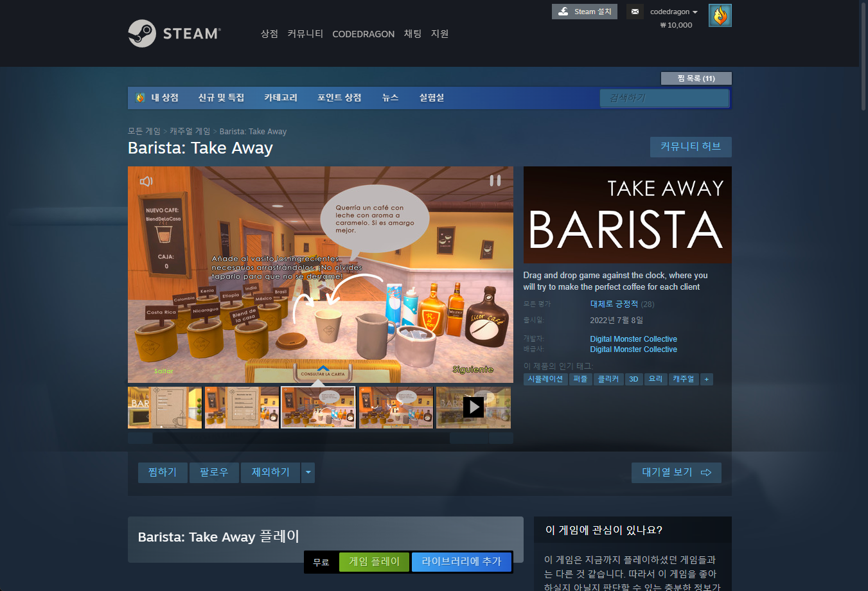Viewport: 868px width, 591px height.
Task: Open the 실험실 tab
Action: pos(432,98)
